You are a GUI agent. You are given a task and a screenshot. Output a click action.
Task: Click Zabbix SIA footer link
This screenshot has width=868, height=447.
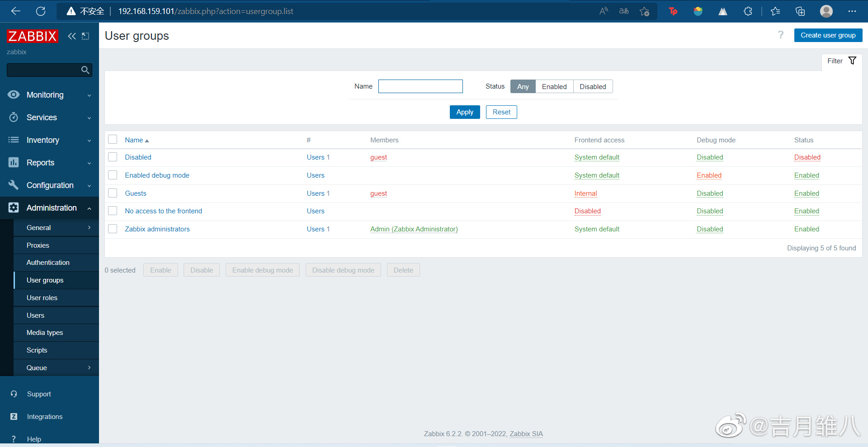pos(526,434)
